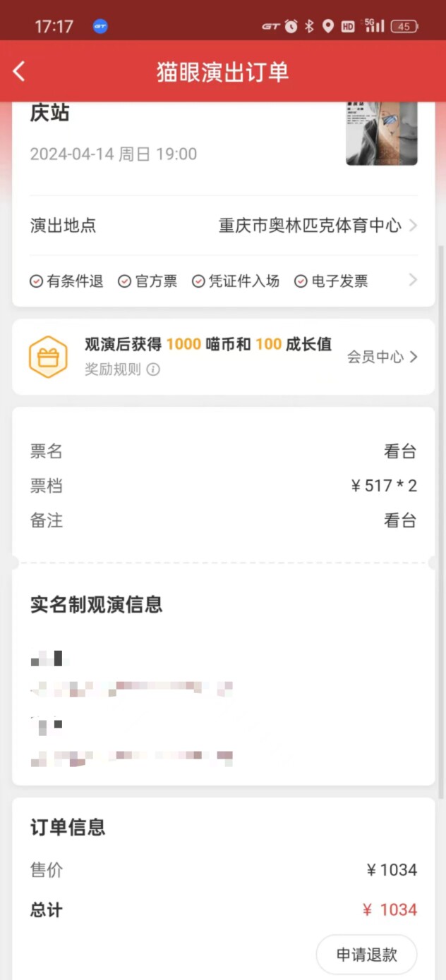Open venue details via 演出地点 chevron
The height and width of the screenshot is (980, 446).
[x=414, y=226]
